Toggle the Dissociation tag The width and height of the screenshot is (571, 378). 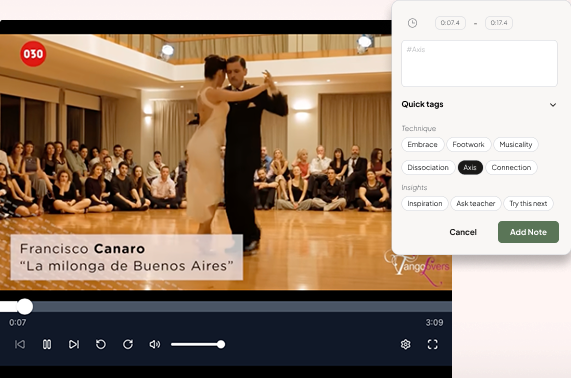[x=428, y=168]
